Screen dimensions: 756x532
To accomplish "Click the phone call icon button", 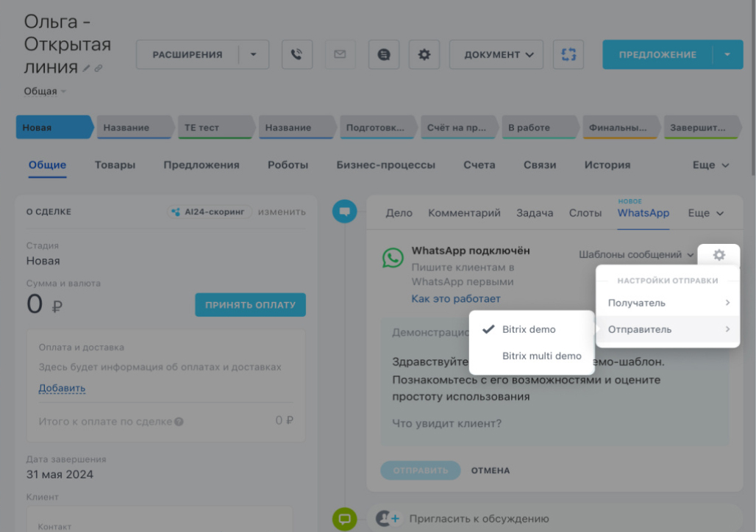I will tap(297, 54).
